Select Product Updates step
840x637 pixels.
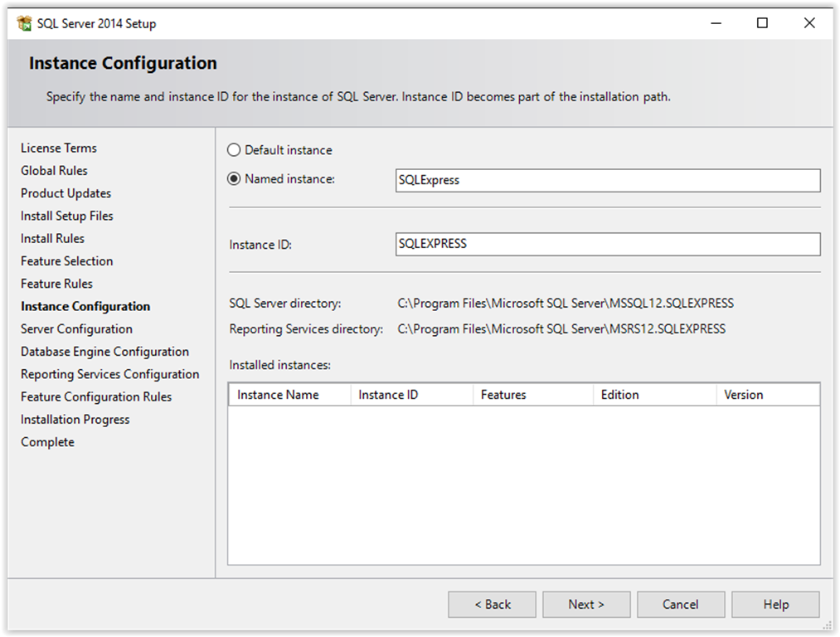[66, 193]
